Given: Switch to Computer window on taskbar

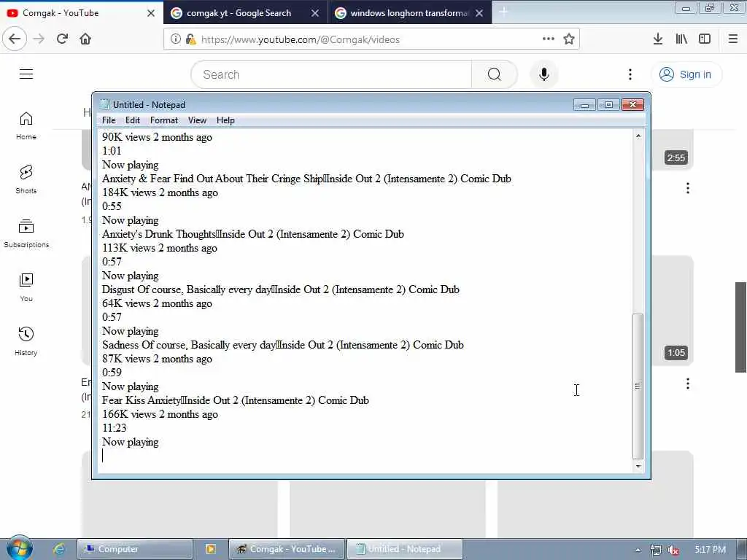Looking at the screenshot, I should click(135, 549).
